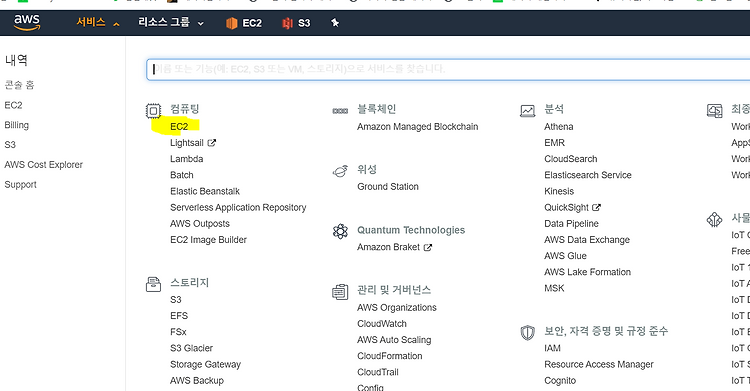The width and height of the screenshot is (750, 391).
Task: Open Billing from the history sidebar
Action: click(x=17, y=125)
